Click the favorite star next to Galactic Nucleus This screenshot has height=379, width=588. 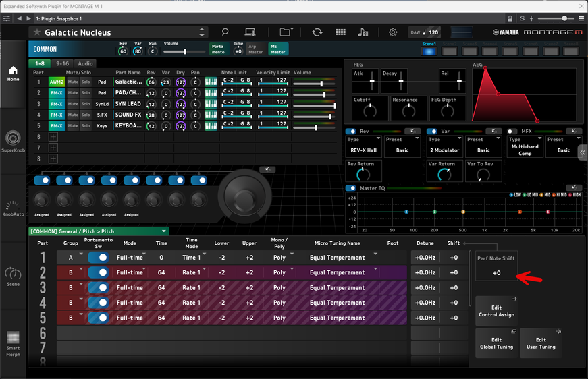click(36, 32)
